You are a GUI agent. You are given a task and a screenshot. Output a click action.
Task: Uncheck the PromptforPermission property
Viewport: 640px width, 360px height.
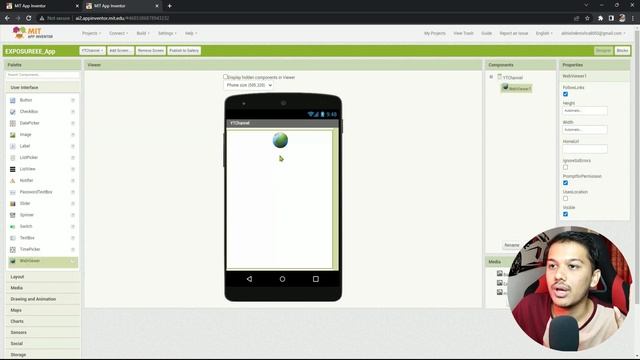coord(565,182)
